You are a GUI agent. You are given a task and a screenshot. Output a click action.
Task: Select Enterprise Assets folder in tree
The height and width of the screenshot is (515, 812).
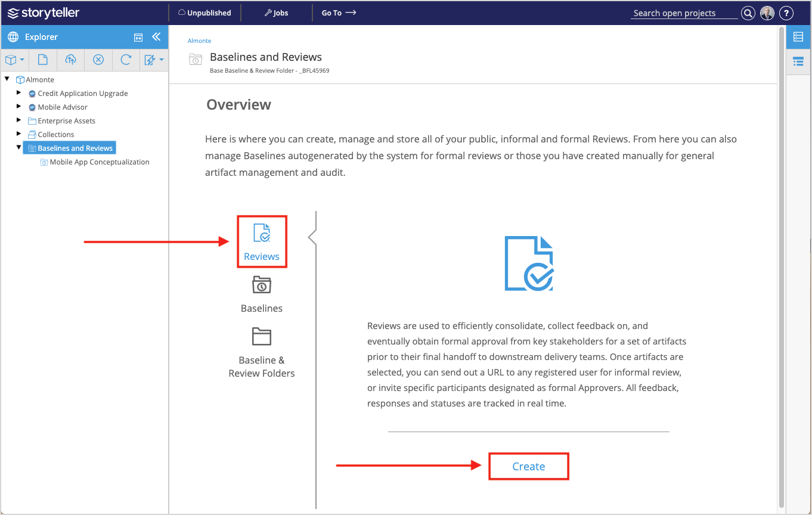[66, 120]
